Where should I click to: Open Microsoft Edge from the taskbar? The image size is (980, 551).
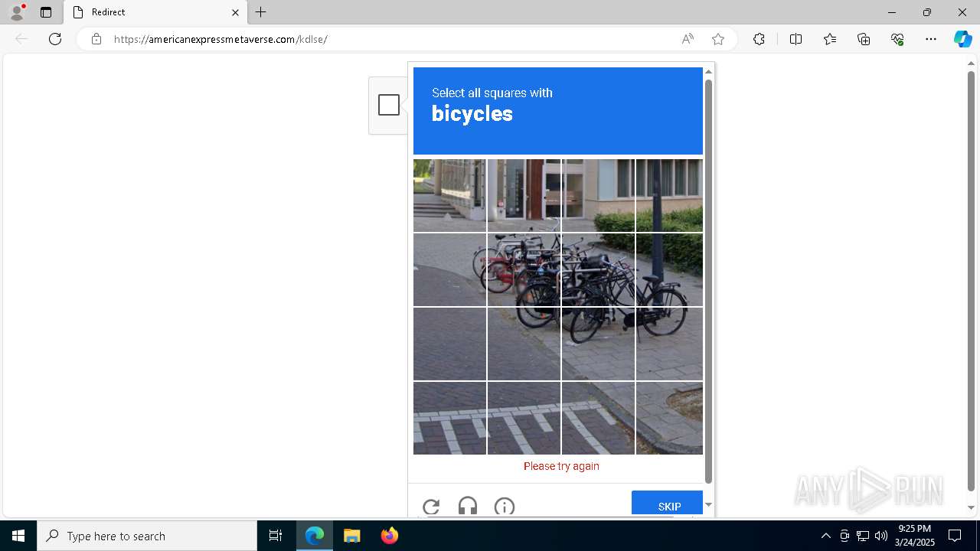coord(315,536)
